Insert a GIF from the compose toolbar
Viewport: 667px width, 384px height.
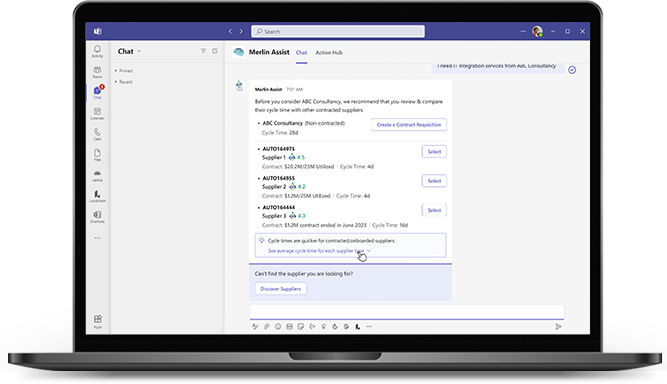(x=289, y=327)
